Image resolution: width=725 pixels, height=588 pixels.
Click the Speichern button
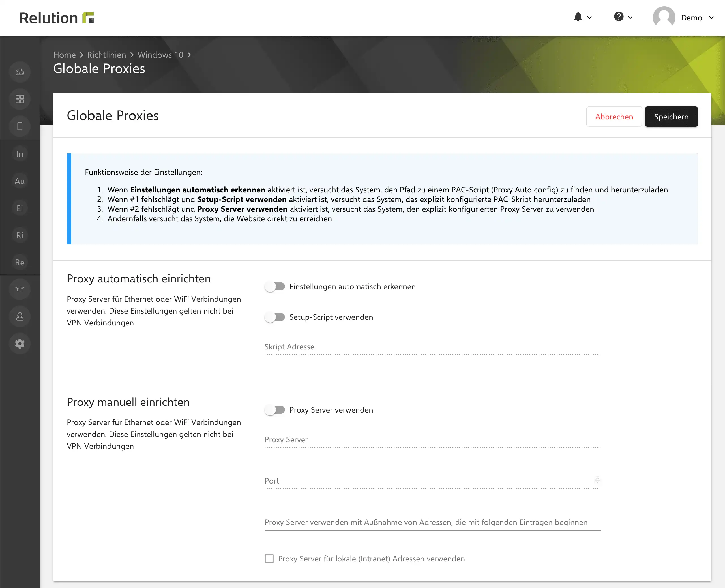pyautogui.click(x=671, y=117)
